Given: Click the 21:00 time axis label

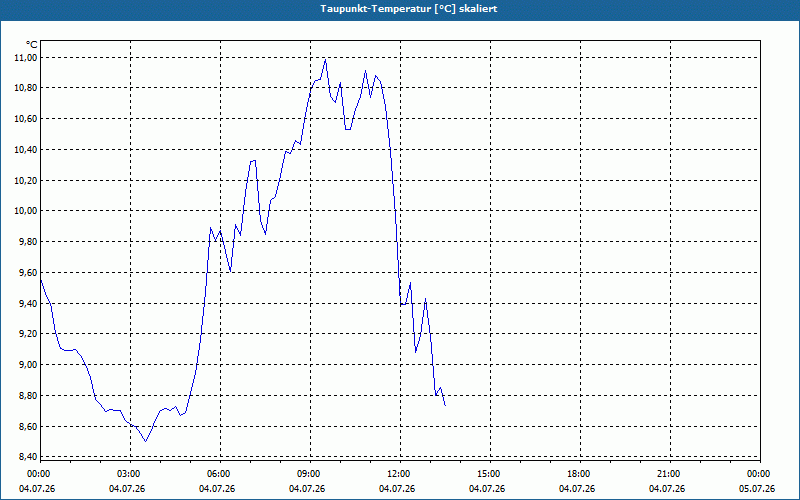Looking at the screenshot, I should 670,474.
